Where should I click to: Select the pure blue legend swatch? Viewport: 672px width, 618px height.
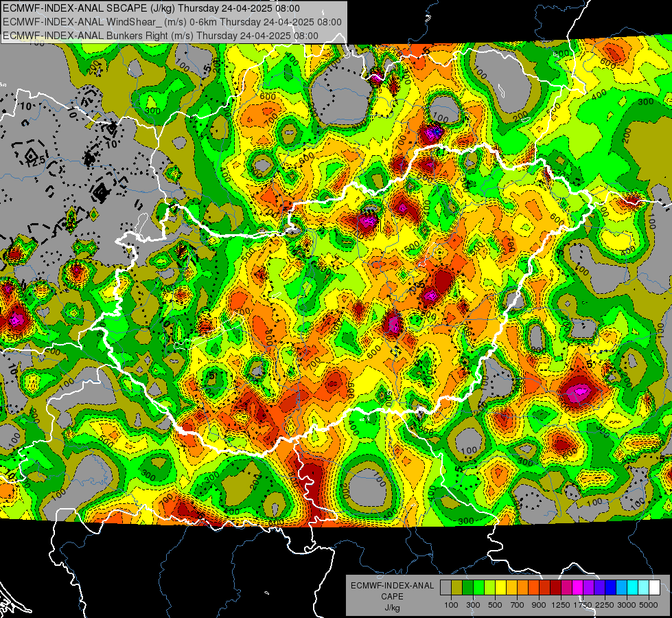point(610,588)
